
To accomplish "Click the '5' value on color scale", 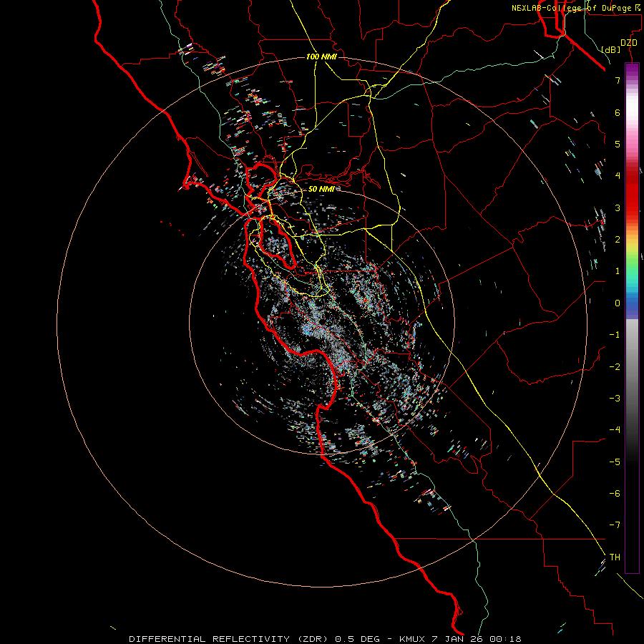I will point(618,144).
